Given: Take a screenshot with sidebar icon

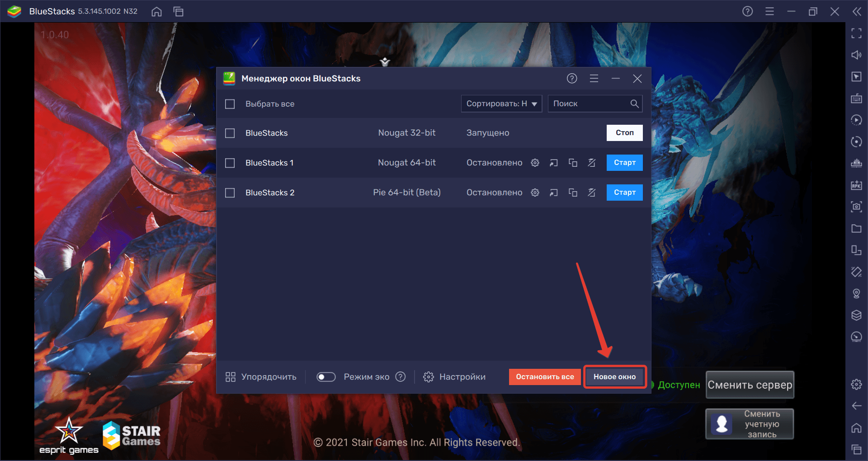Looking at the screenshot, I should pyautogui.click(x=856, y=207).
